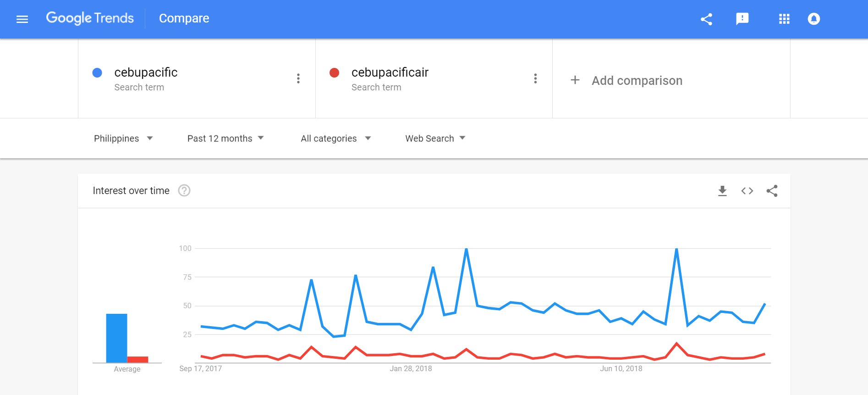Expand the Philippines region dropdown
Image resolution: width=868 pixels, height=395 pixels.
point(123,139)
